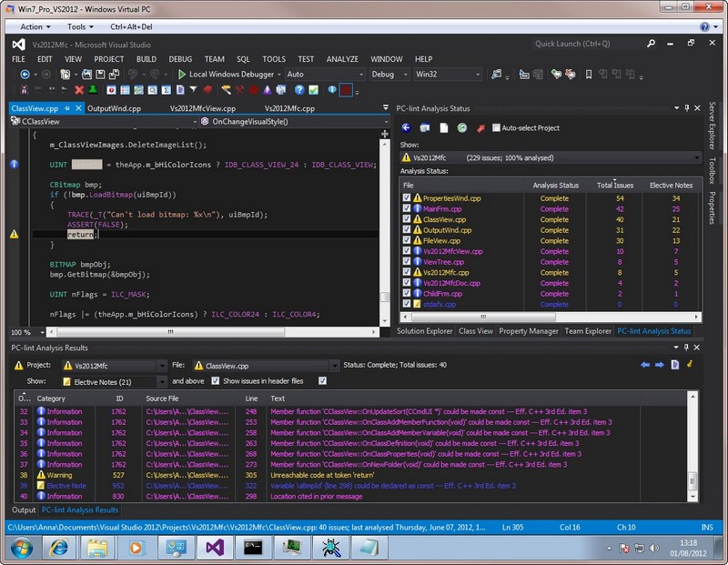Open the Auto debug target dropdown
The image size is (728, 565).
coord(325,75)
